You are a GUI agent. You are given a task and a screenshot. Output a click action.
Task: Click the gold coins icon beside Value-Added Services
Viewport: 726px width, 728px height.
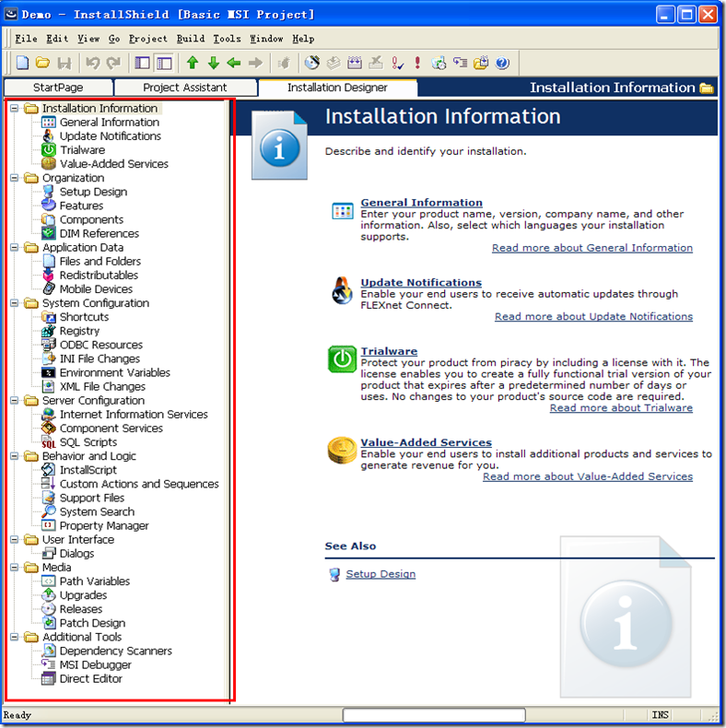point(342,451)
